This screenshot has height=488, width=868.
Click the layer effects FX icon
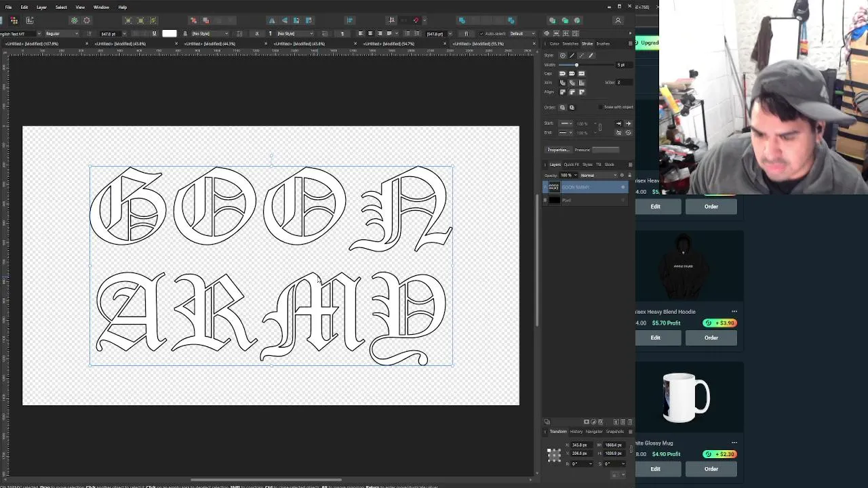pos(600,422)
